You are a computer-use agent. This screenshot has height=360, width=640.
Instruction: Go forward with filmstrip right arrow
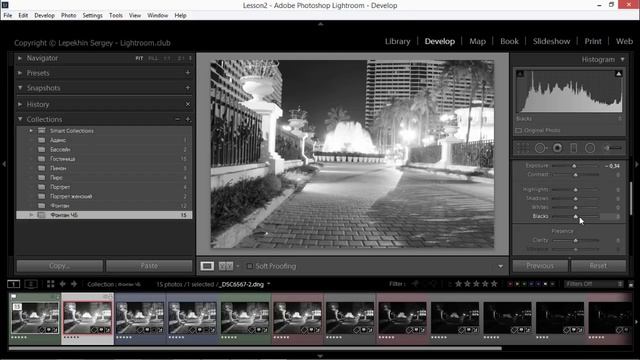(74, 284)
